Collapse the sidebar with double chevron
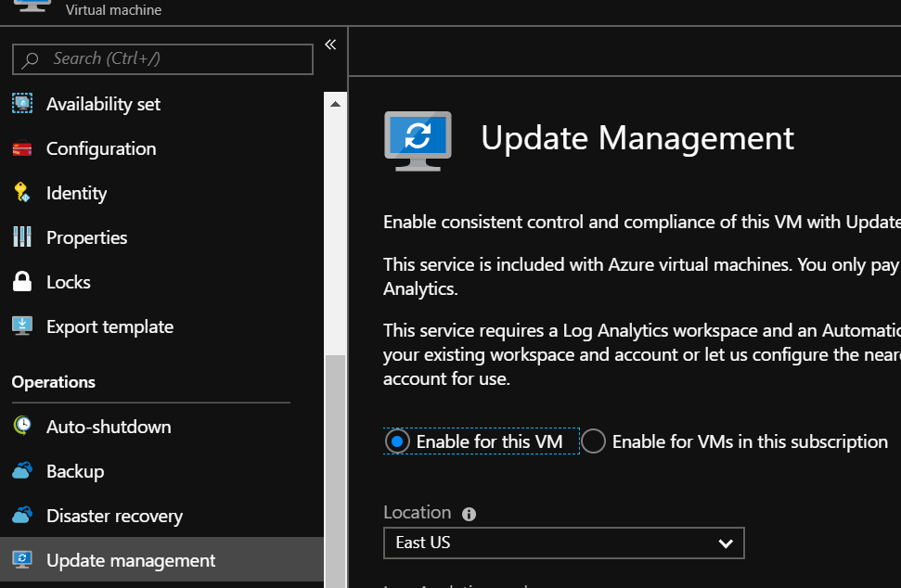 coord(329,45)
